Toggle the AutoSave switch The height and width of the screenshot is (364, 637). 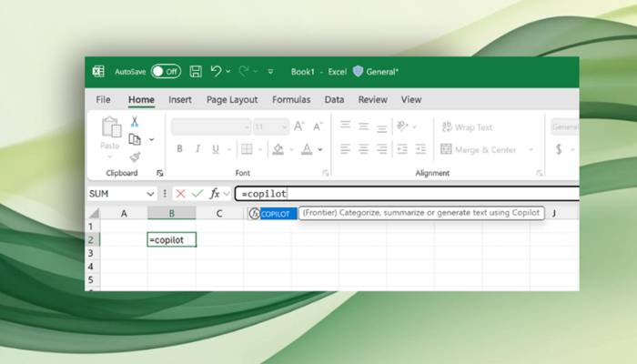click(166, 72)
